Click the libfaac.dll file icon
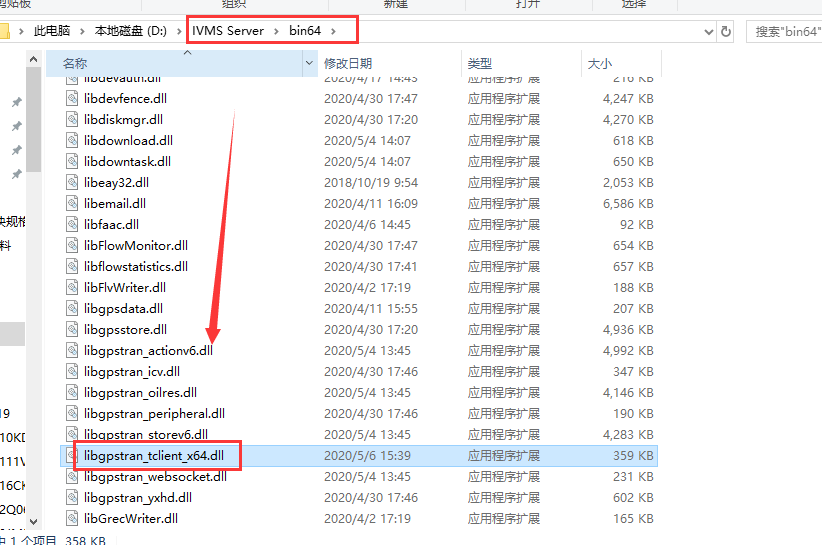The height and width of the screenshot is (545, 822). click(72, 224)
